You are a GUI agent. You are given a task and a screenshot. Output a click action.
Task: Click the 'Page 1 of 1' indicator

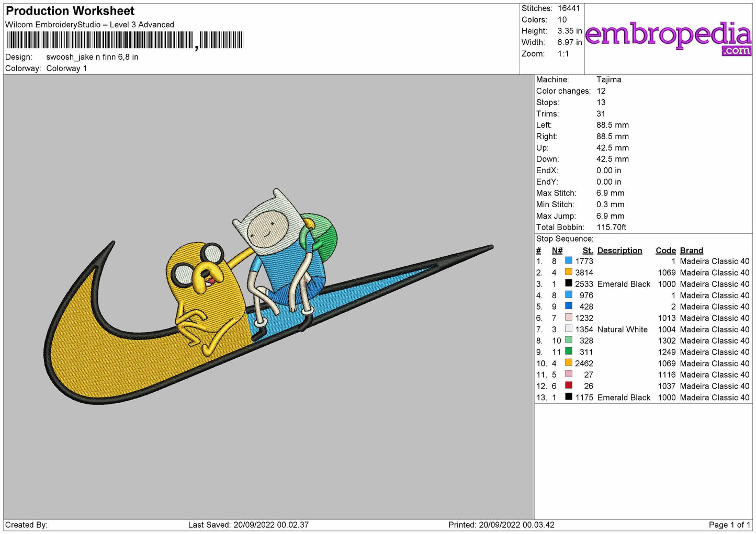[x=729, y=525]
